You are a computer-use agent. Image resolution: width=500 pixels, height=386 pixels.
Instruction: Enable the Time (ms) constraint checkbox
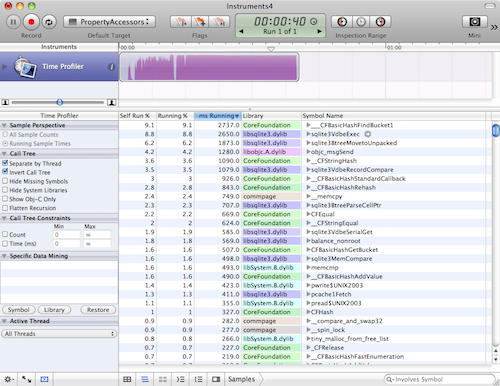(x=5, y=243)
